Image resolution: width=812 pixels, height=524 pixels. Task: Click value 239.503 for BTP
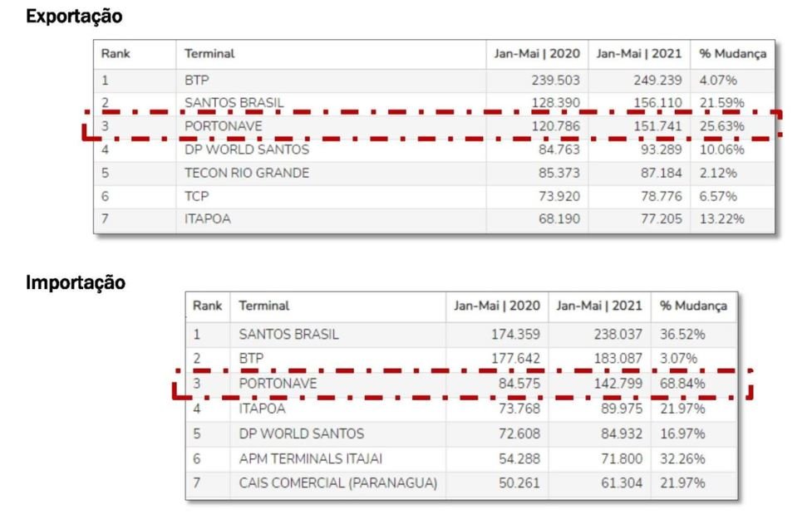(555, 81)
